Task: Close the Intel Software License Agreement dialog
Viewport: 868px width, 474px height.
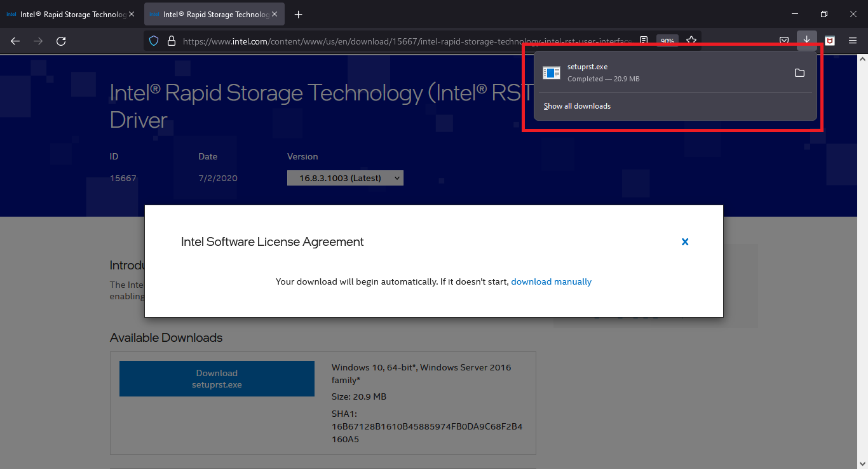Action: tap(685, 241)
